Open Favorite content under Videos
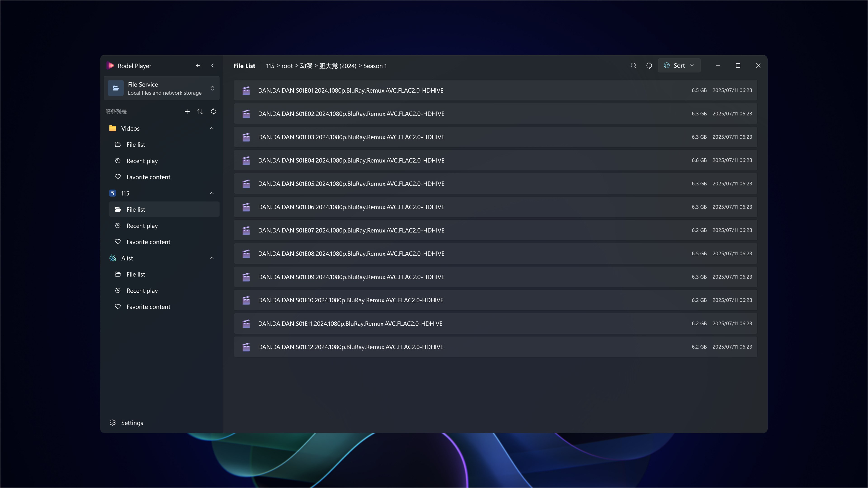 (164, 177)
